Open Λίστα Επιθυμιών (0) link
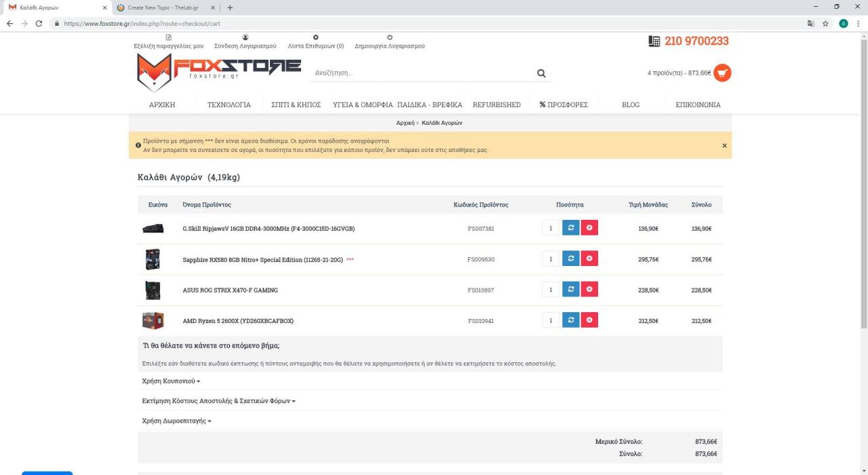Screen dimensions: 868x475 coord(316,42)
